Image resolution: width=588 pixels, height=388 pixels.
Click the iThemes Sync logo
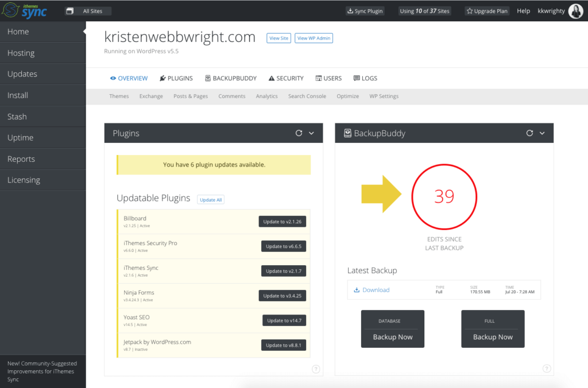tap(25, 10)
